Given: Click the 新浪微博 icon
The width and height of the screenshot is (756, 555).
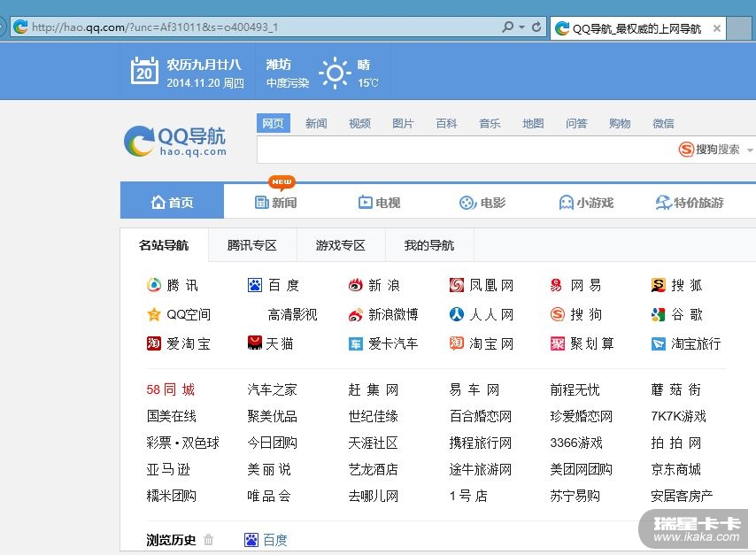Looking at the screenshot, I should coord(355,315).
